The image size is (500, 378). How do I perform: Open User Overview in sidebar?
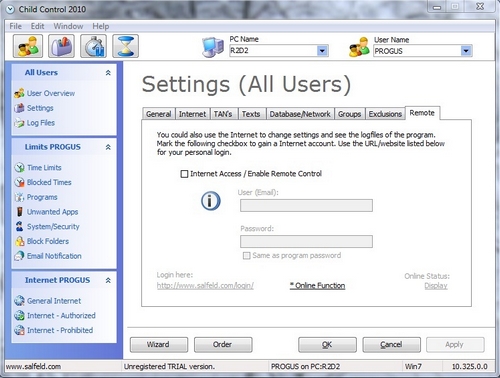pyautogui.click(x=51, y=93)
